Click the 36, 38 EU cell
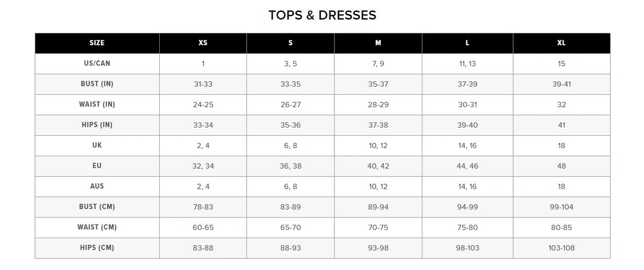The width and height of the screenshot is (644, 270). (291, 166)
